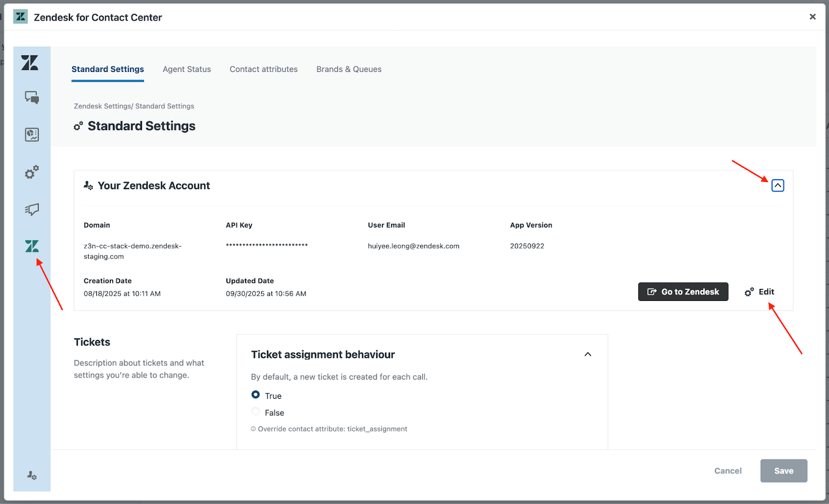
Task: Close the Zendesk for Contact Center dialog
Action: (812, 17)
